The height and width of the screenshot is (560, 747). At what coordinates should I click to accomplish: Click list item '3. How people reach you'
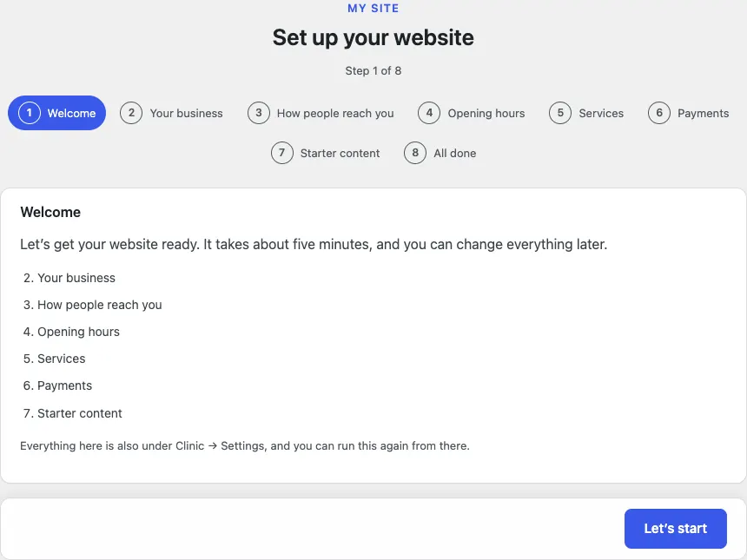point(93,305)
